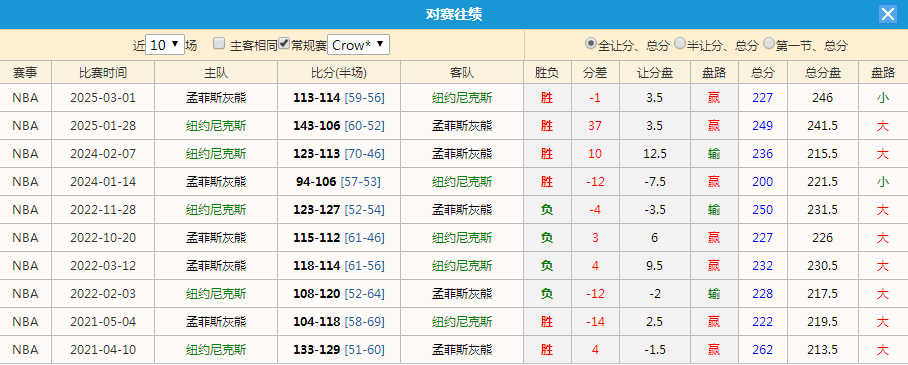The height and width of the screenshot is (365, 908).
Task: Click the 让分盘 column header
Action: tap(655, 72)
